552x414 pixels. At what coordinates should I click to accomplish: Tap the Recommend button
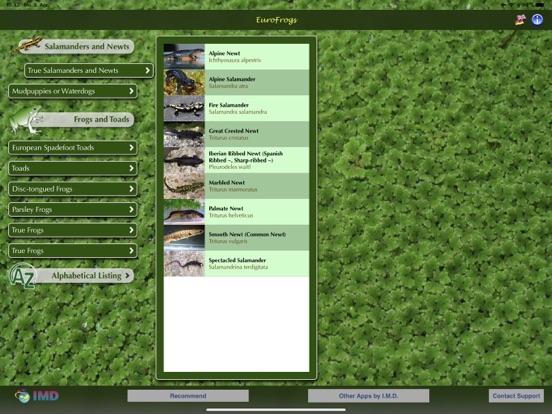[188, 396]
